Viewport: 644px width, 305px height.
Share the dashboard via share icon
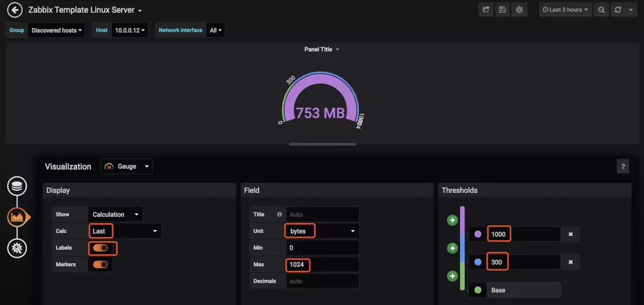click(486, 10)
